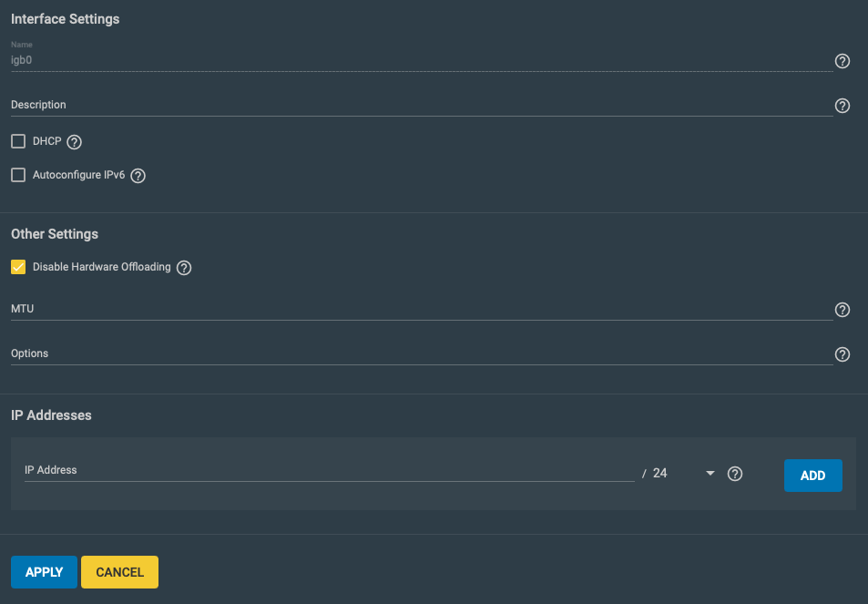Open help tooltip for the Name field
Viewport: 868px width, 604px height.
pos(842,61)
